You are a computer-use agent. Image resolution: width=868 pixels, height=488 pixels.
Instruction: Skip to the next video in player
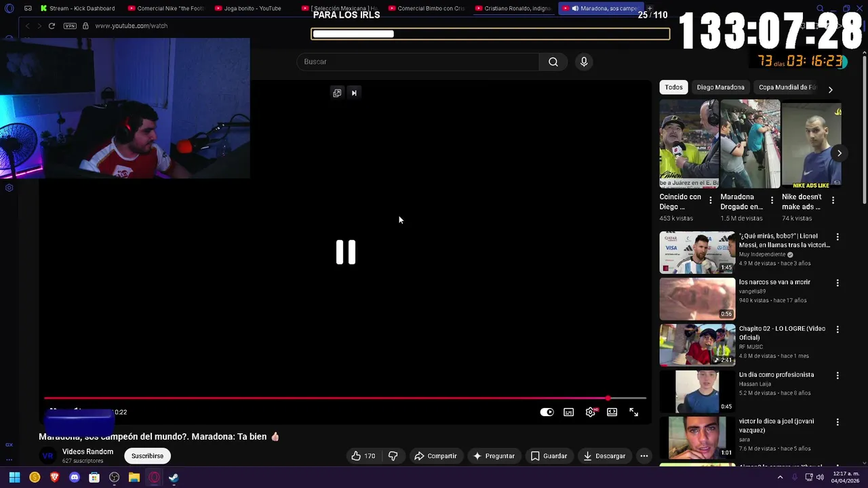click(354, 93)
